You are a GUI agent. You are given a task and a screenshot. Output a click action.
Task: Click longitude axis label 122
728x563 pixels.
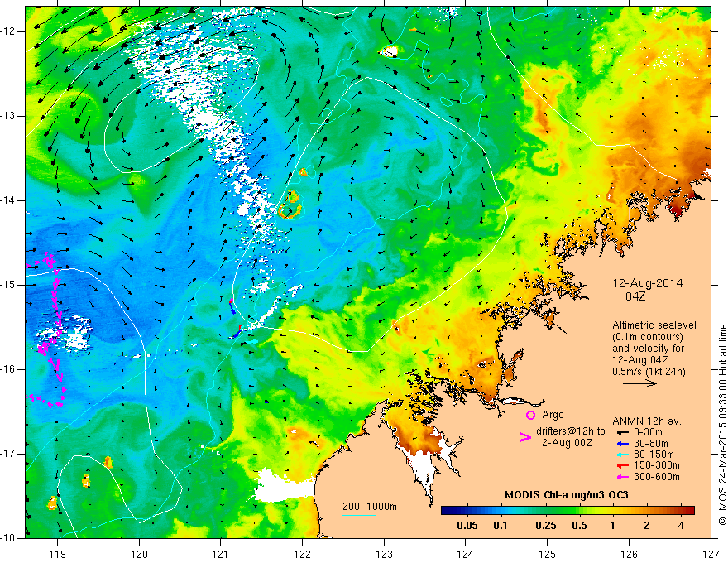click(302, 554)
